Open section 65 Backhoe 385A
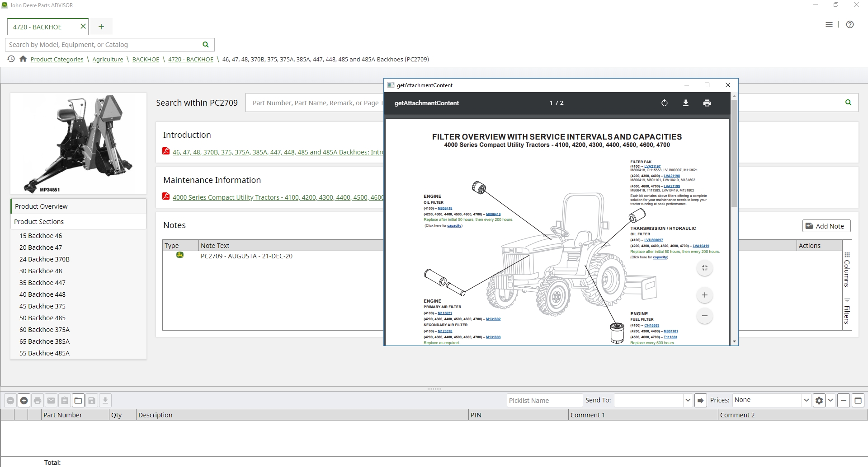 tap(44, 341)
